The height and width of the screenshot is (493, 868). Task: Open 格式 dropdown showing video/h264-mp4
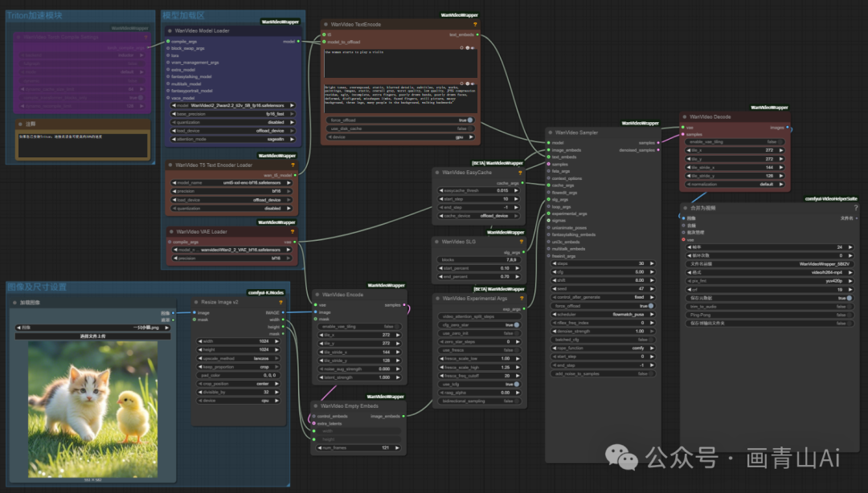(770, 272)
